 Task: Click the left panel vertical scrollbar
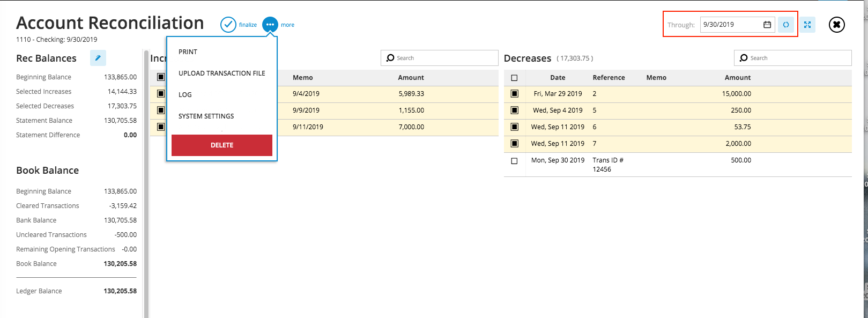[145, 183]
